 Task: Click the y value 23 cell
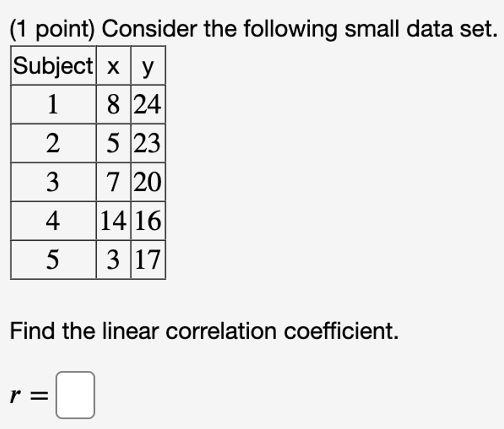148,142
